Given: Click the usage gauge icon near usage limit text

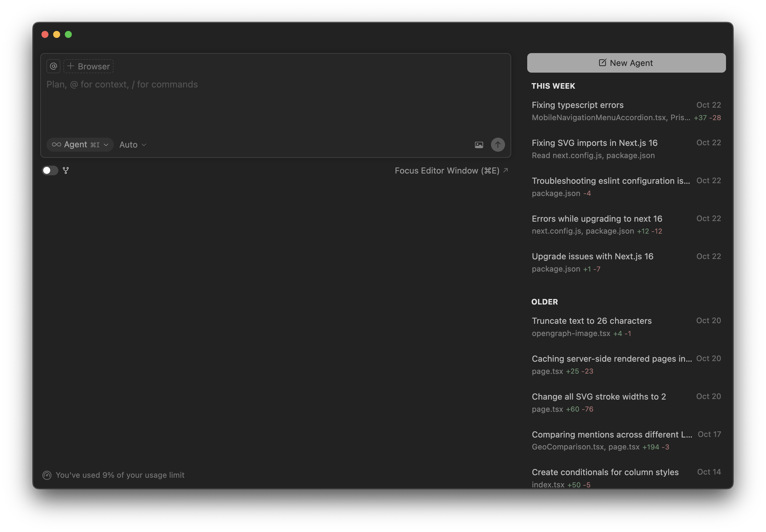Looking at the screenshot, I should 47,475.
